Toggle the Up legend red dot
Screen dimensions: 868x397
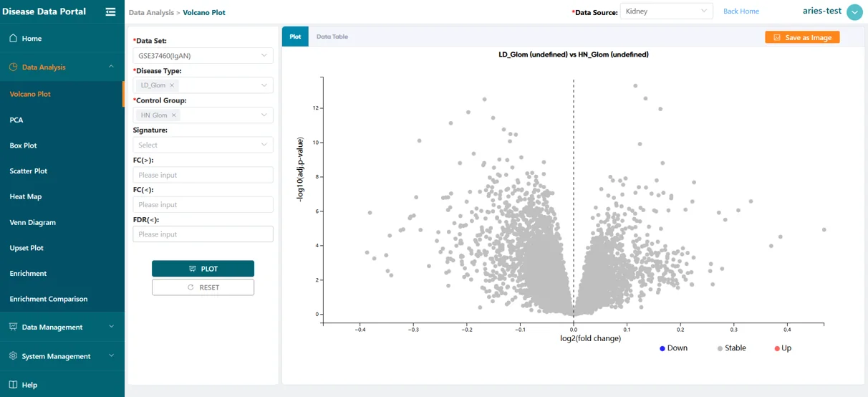point(777,348)
